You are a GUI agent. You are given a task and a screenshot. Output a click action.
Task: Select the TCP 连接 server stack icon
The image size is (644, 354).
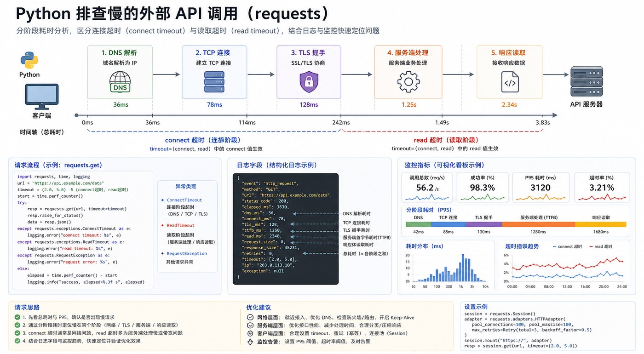point(214,82)
